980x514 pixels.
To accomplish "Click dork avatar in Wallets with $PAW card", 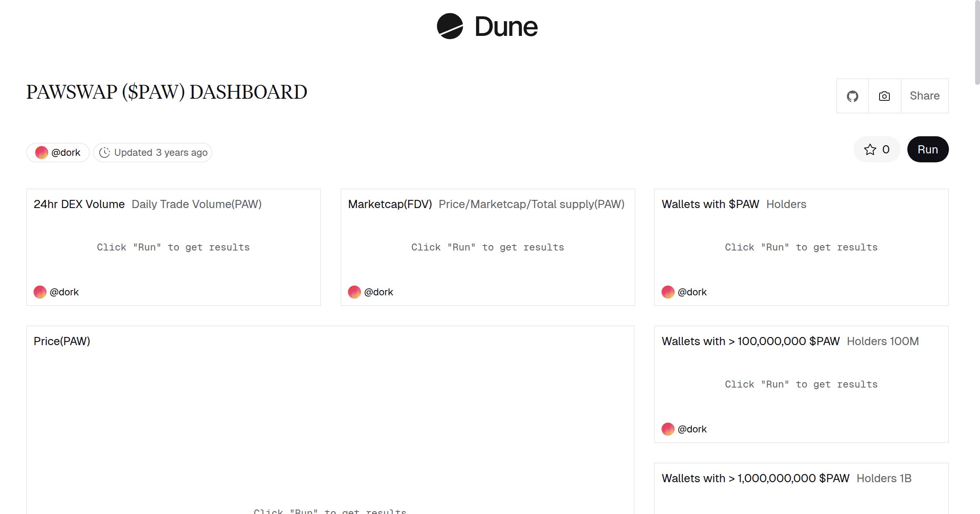I will [x=668, y=292].
